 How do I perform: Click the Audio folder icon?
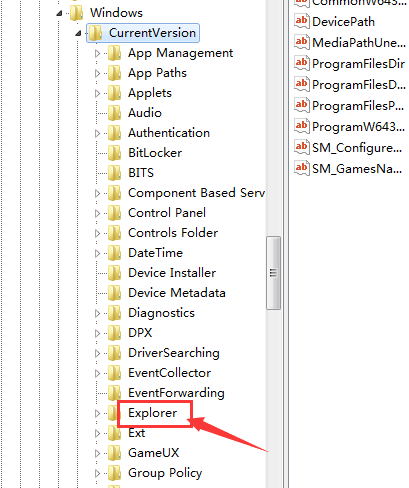coord(115,113)
